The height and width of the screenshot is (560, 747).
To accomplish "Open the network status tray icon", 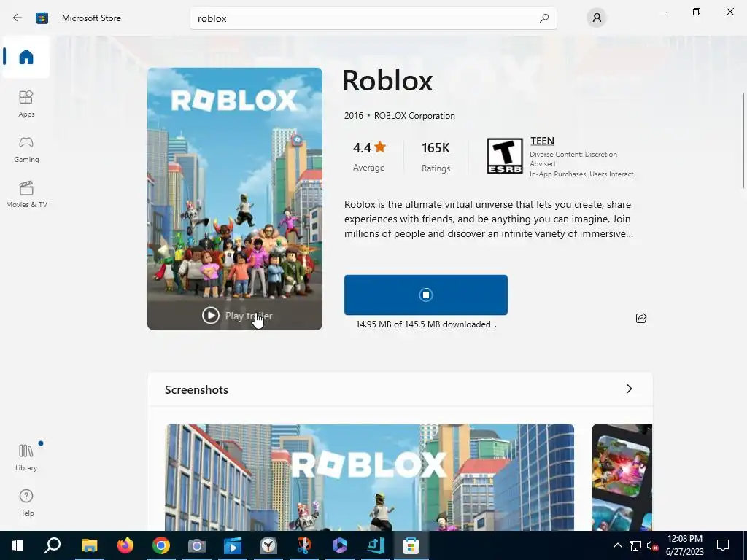I will pos(635,545).
